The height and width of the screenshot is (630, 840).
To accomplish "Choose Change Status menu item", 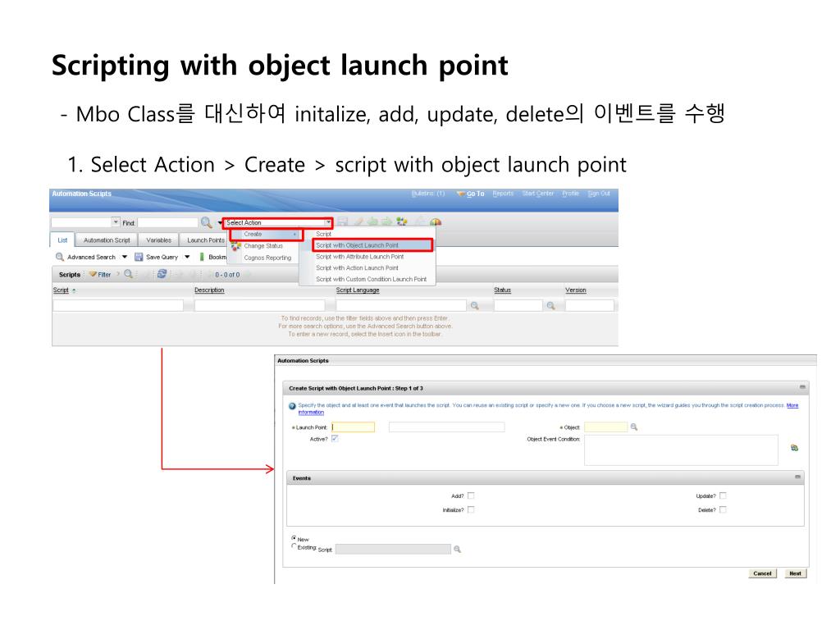I will tap(263, 246).
